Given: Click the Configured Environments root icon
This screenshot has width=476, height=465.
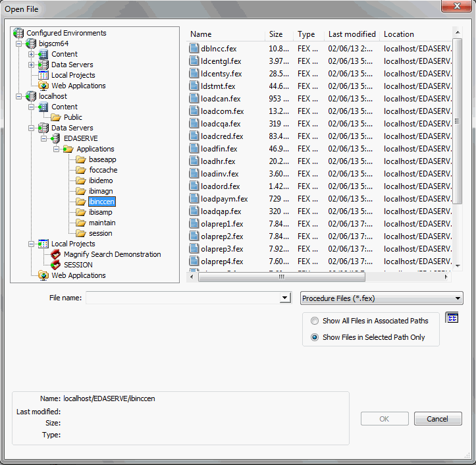Looking at the screenshot, I should 18,33.
